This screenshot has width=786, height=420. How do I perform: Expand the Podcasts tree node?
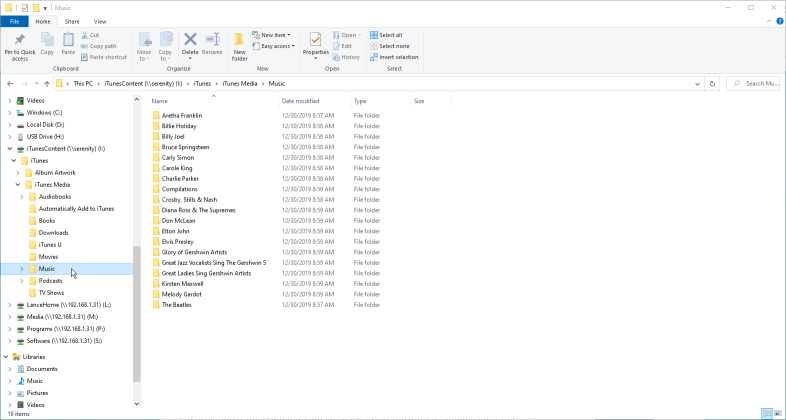click(22, 281)
